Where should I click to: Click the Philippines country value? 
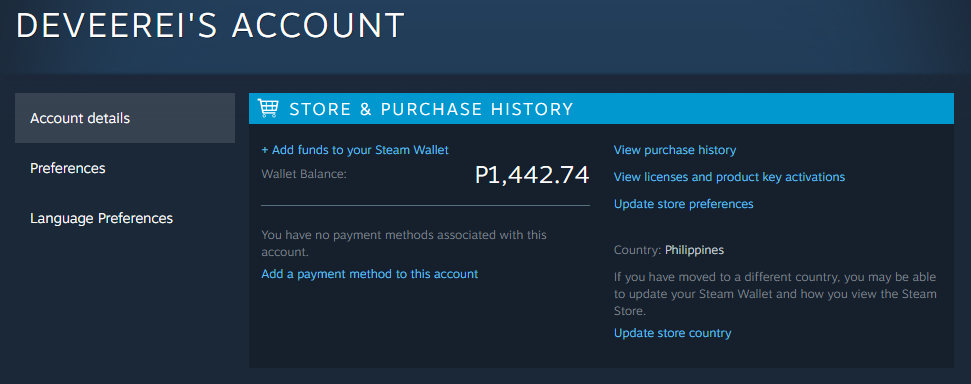(694, 250)
